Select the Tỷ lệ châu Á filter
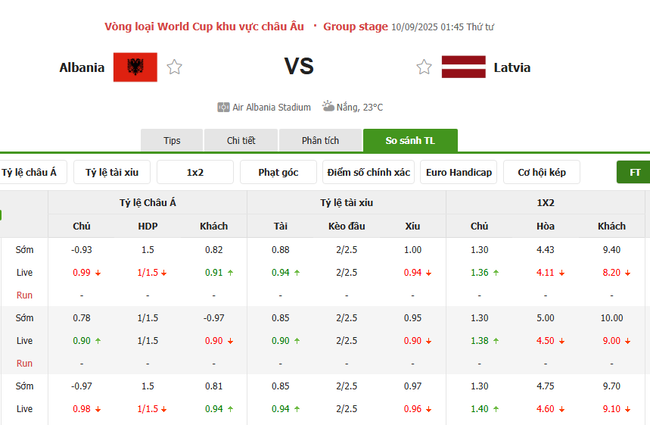 pos(30,172)
